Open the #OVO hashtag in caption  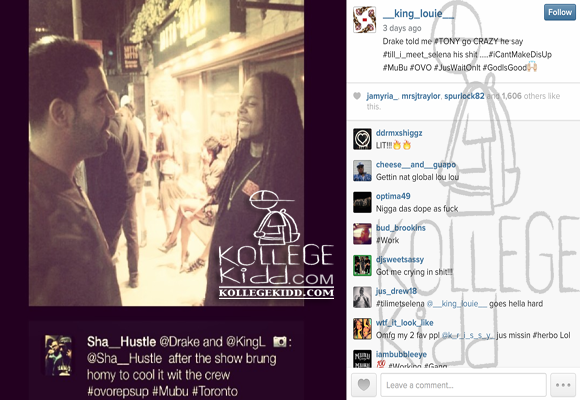(421, 68)
